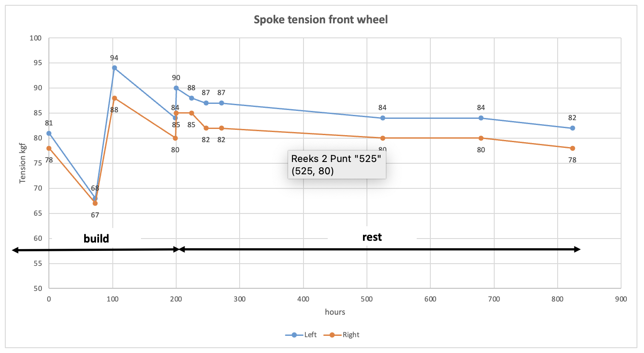The width and height of the screenshot is (644, 353).
Task: Click the Left series point at 680 hours
Action: [481, 118]
